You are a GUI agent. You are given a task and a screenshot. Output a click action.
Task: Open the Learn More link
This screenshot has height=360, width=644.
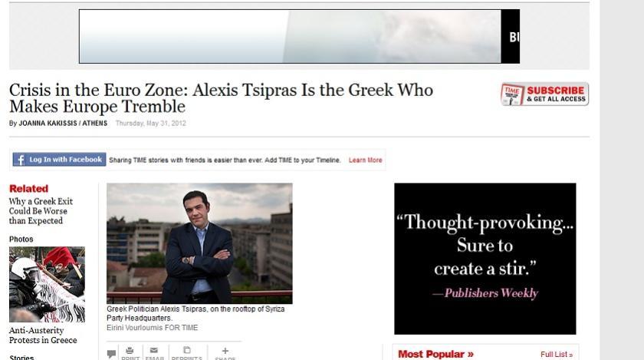tap(365, 160)
